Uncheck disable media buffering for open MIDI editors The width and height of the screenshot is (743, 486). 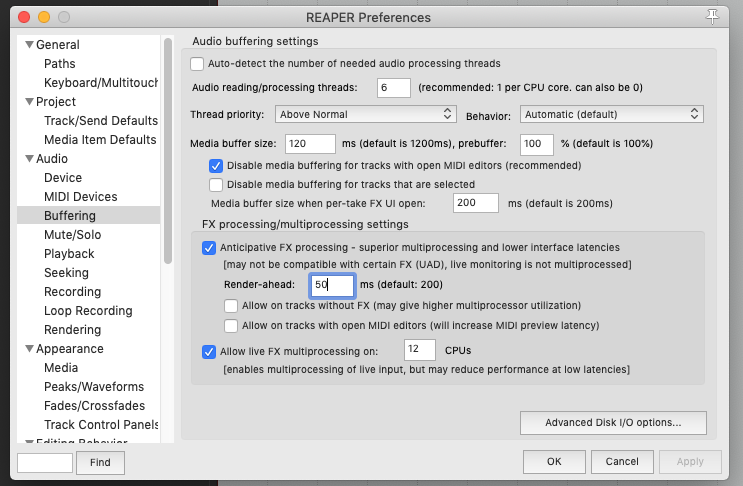(216, 166)
